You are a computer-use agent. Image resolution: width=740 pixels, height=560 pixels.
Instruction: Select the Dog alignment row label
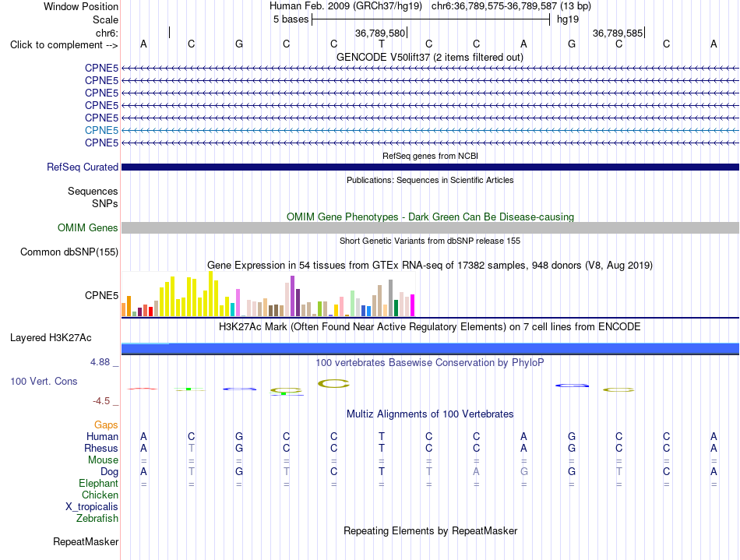tap(110, 472)
